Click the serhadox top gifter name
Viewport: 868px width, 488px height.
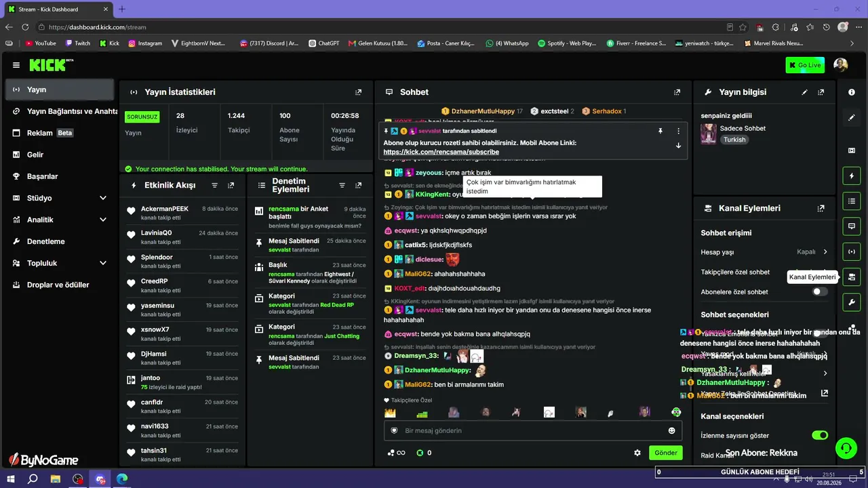click(603, 111)
